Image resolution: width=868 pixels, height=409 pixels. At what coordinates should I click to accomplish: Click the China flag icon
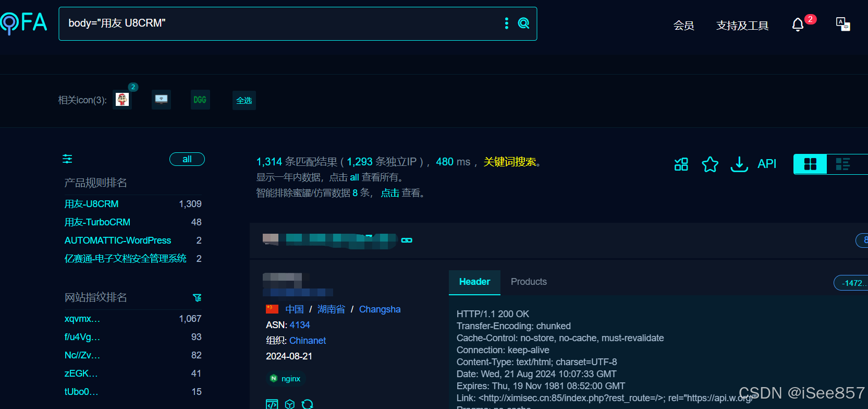272,309
